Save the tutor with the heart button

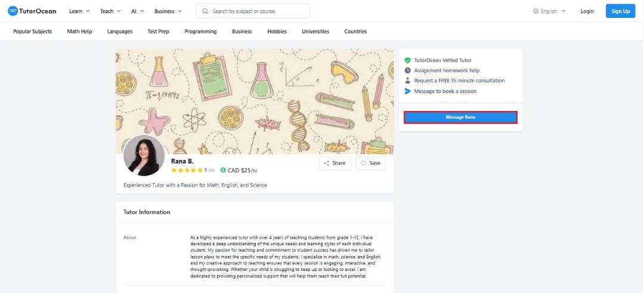[371, 163]
